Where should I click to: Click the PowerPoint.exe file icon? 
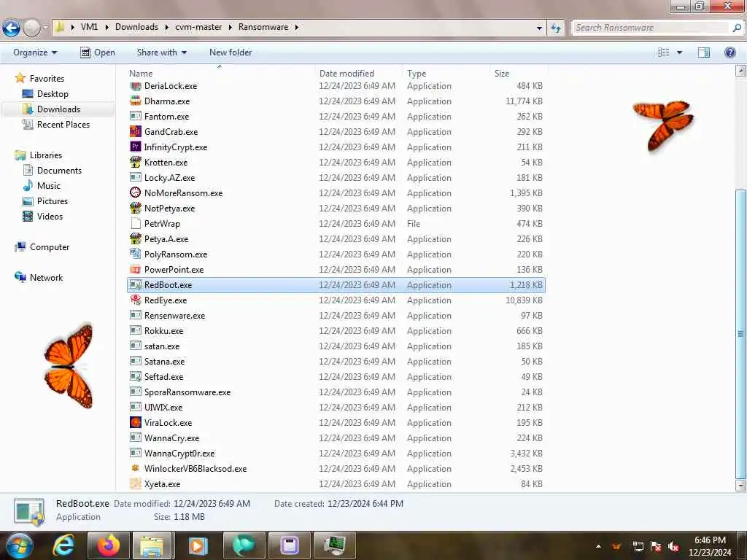(136, 269)
